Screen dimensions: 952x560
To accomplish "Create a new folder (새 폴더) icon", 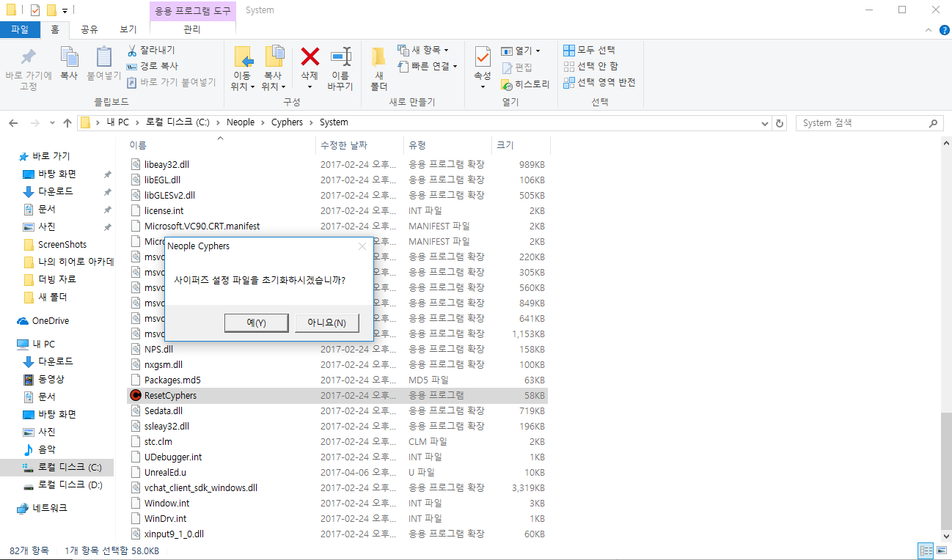I will pos(378,57).
